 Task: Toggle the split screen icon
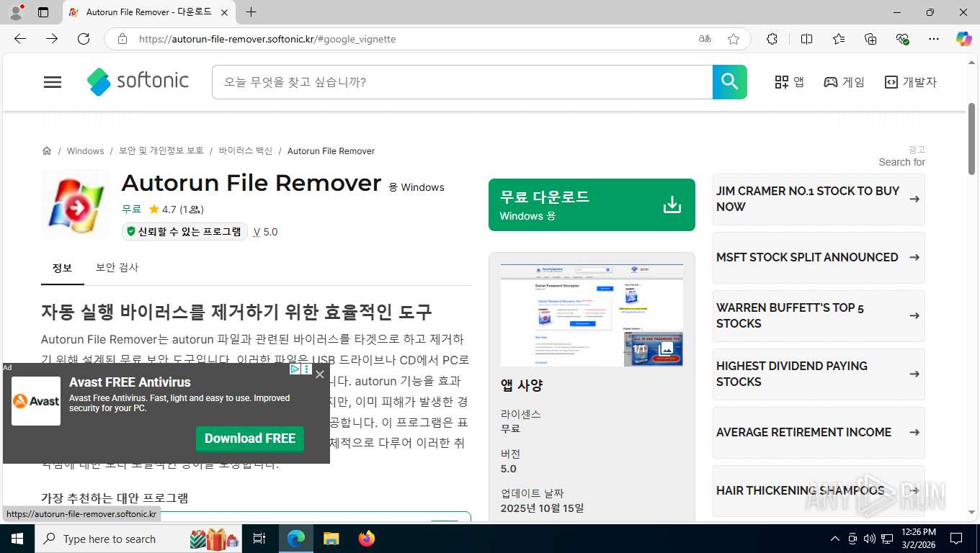[x=806, y=39]
